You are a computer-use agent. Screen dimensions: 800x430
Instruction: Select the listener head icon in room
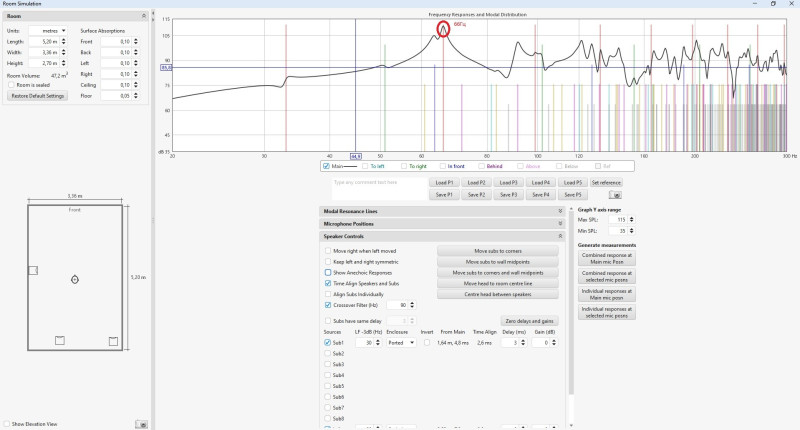(x=75, y=280)
